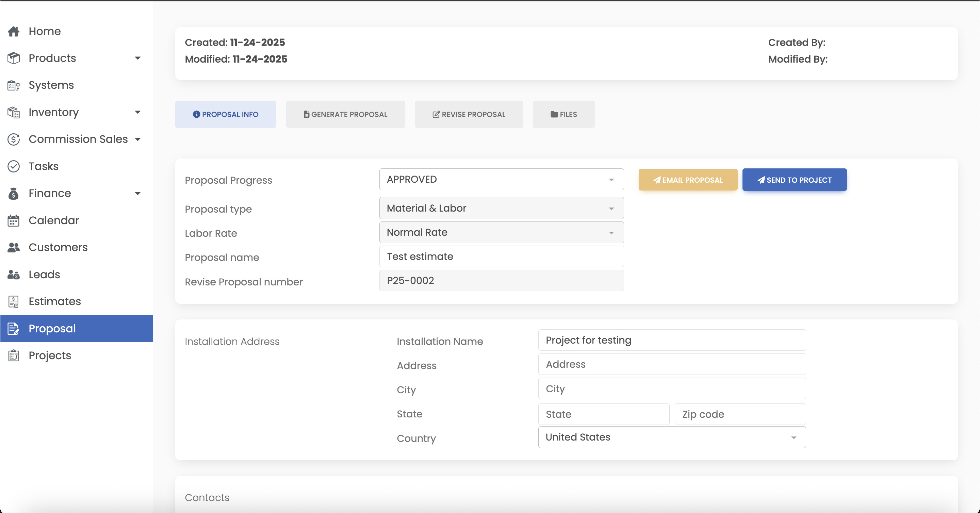The height and width of the screenshot is (513, 980).
Task: Click the Inventory boxes icon
Action: pyautogui.click(x=14, y=112)
